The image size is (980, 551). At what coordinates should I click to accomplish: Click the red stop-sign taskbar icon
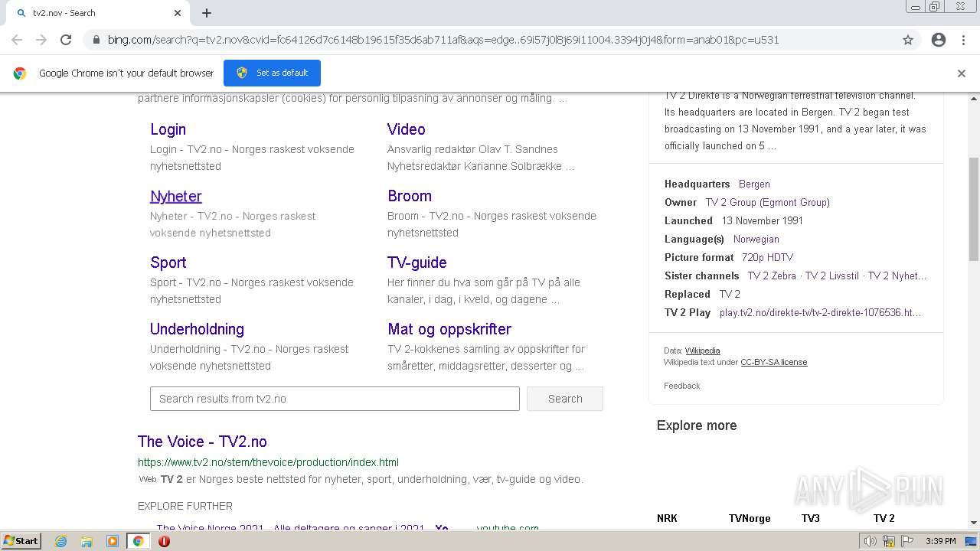(164, 541)
